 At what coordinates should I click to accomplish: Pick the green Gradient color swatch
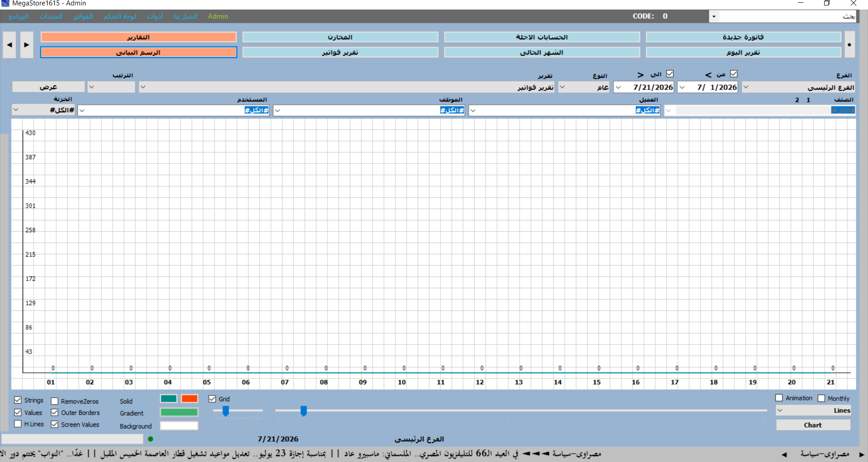click(x=179, y=412)
